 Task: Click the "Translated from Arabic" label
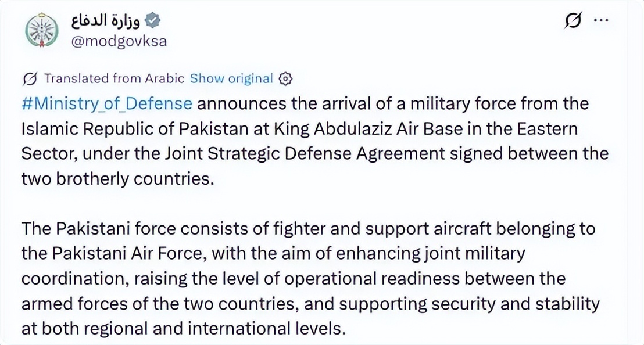114,78
